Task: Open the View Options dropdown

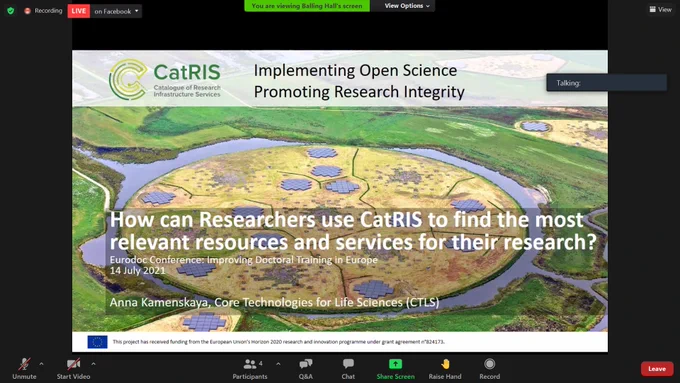Action: (407, 6)
